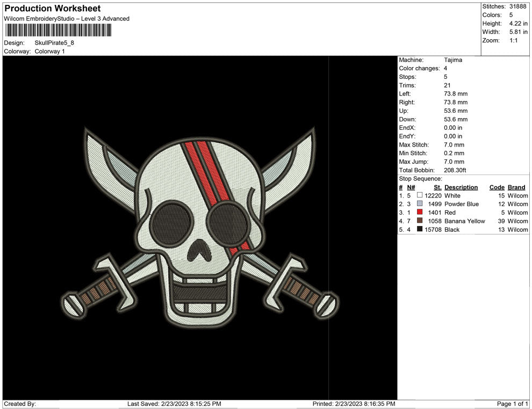Click the 'Created By:' footer label
Screen dimensions: 532x409
(x=20, y=404)
